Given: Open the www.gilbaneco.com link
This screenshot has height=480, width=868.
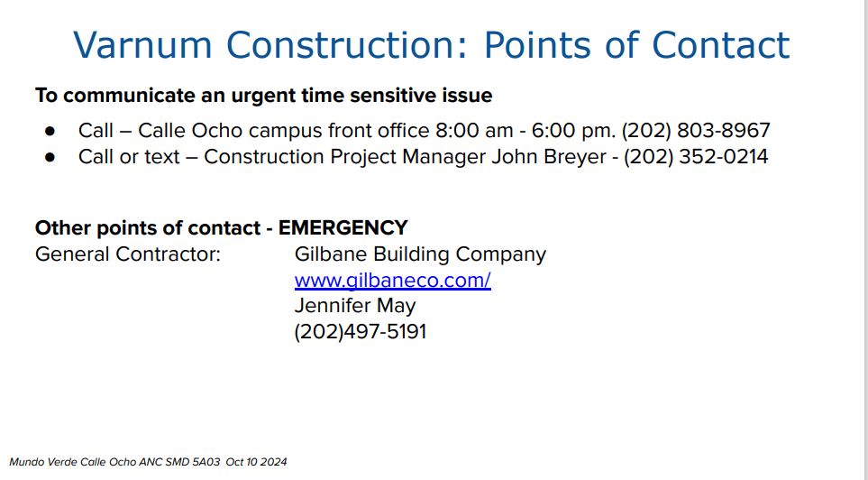Looking at the screenshot, I should 392,281.
